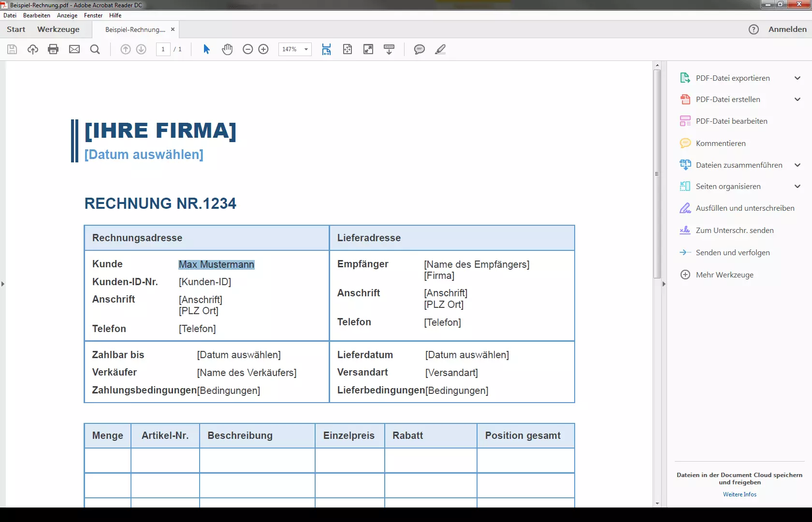Open the Datei menu
The height and width of the screenshot is (522, 812).
click(10, 15)
